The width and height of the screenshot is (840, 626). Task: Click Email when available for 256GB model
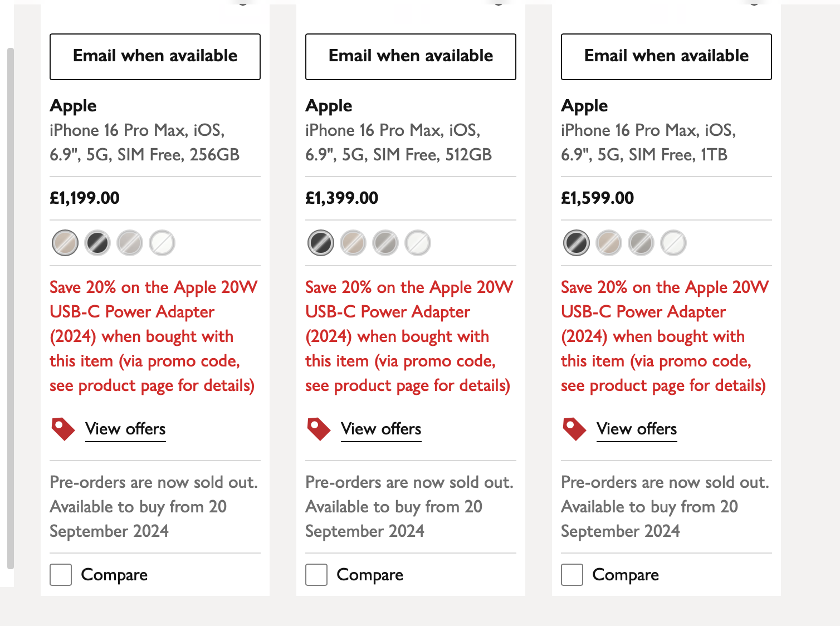coord(155,57)
